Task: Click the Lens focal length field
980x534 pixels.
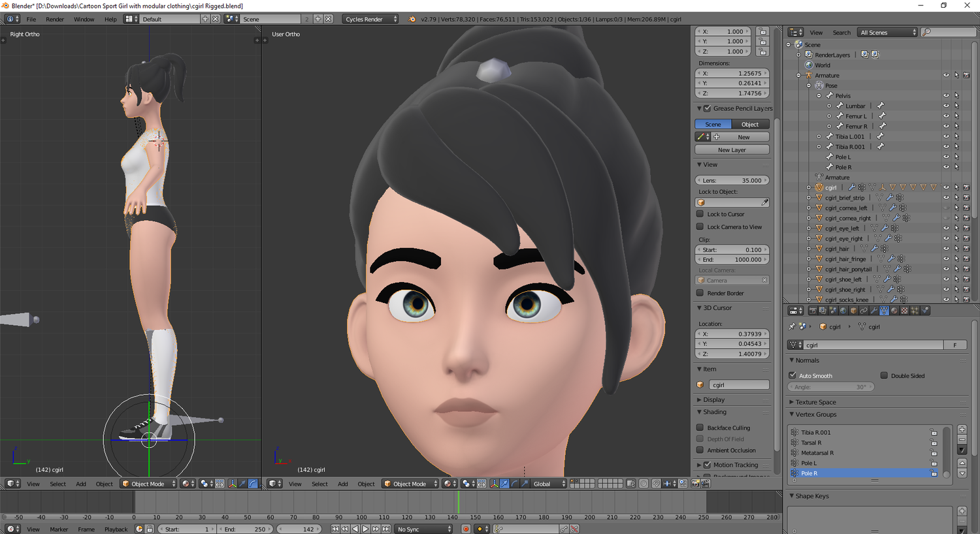Action: coord(732,180)
